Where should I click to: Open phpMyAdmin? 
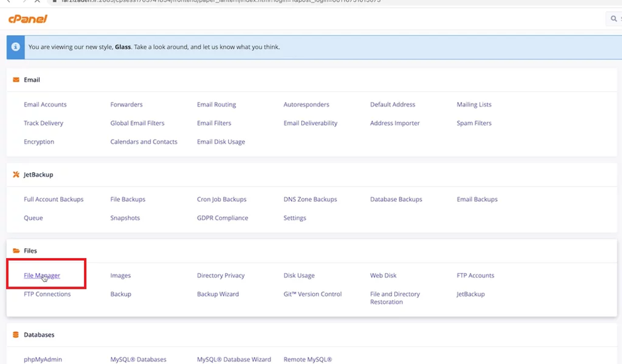43,359
